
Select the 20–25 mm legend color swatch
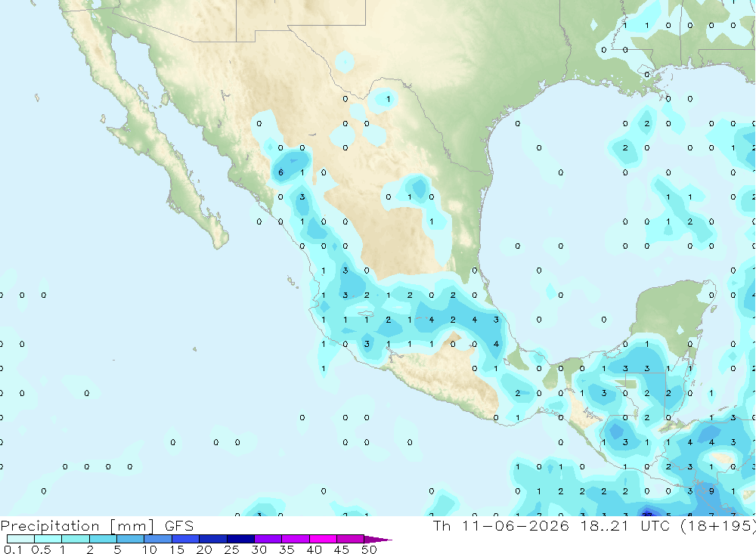click(x=212, y=539)
